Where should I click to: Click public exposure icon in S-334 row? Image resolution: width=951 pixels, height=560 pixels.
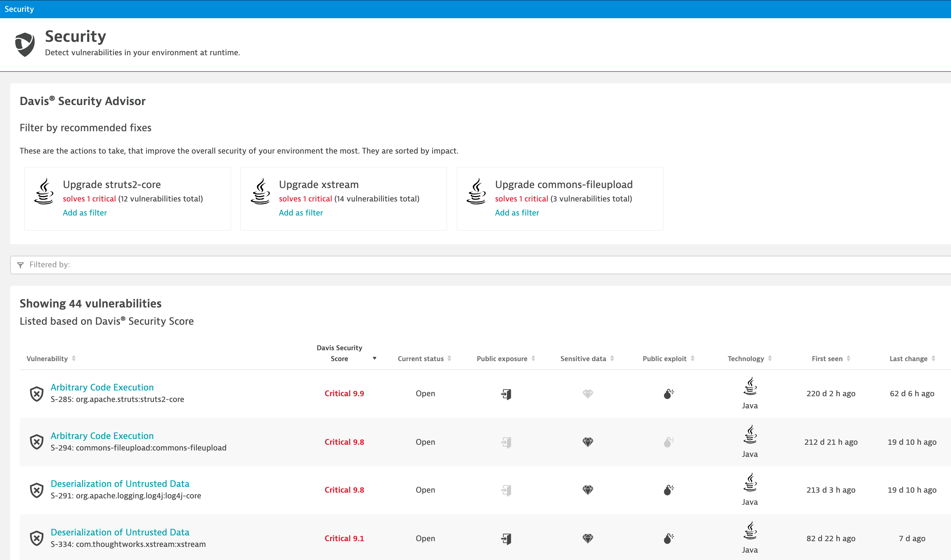point(506,539)
